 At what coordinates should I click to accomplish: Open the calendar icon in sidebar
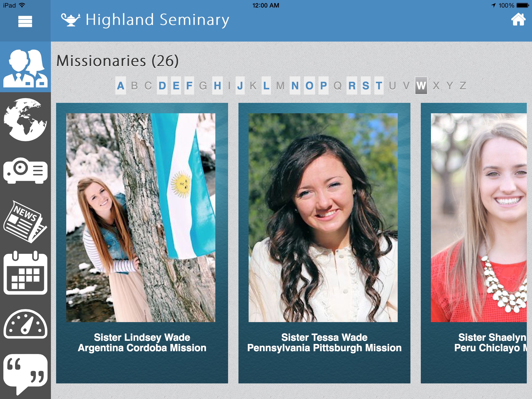tap(25, 273)
